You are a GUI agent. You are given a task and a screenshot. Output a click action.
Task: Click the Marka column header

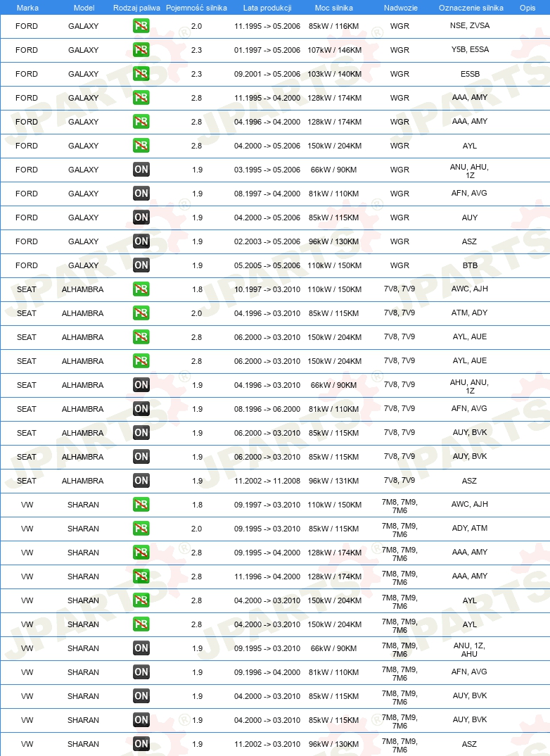pos(27,8)
